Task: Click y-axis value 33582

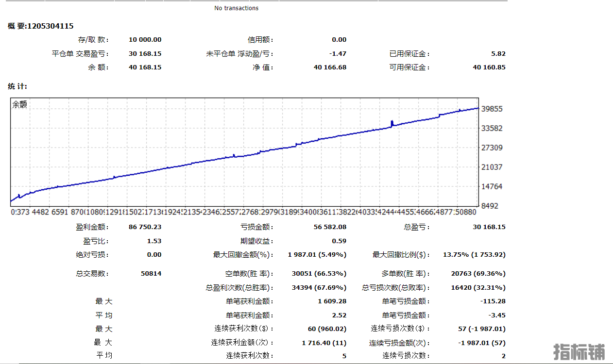Action: (492, 129)
